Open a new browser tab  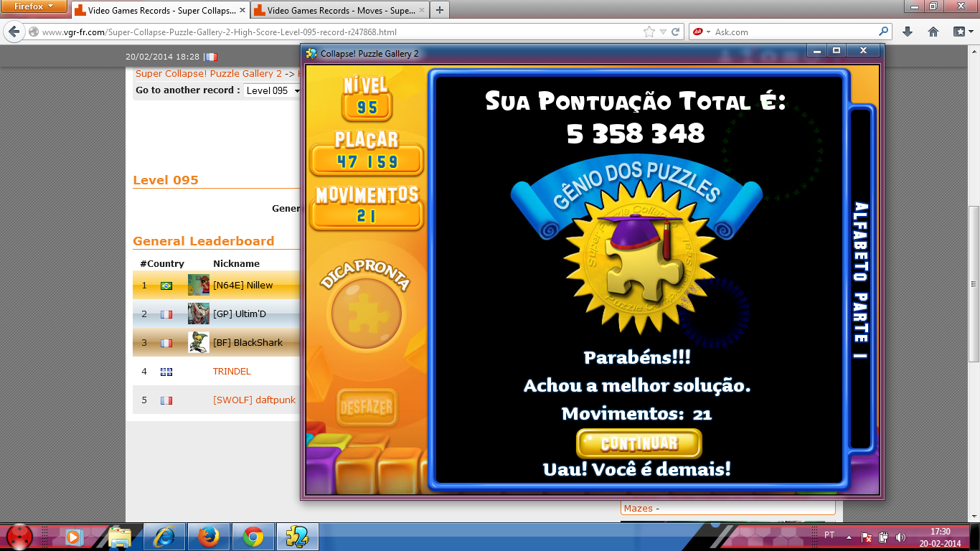(439, 10)
